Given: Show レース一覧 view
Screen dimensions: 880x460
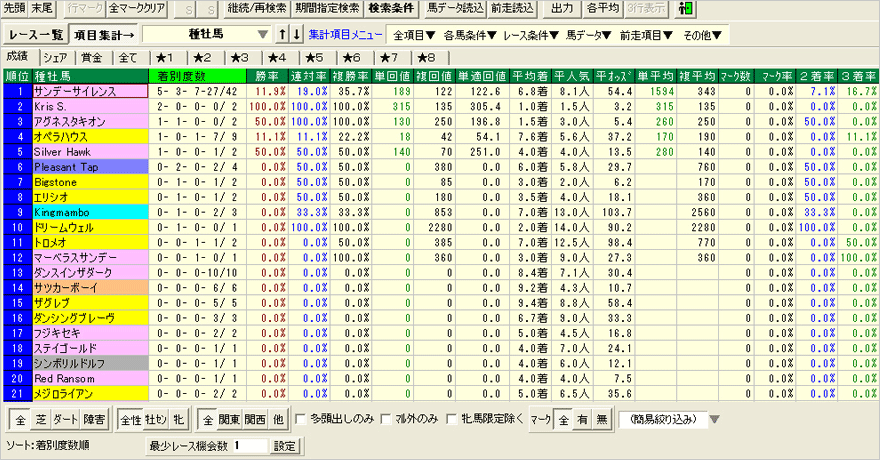Looking at the screenshot, I should click(x=36, y=35).
